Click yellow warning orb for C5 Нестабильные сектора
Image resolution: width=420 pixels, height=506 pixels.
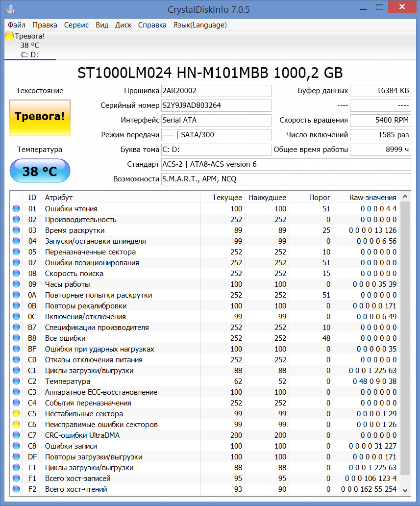(16, 413)
